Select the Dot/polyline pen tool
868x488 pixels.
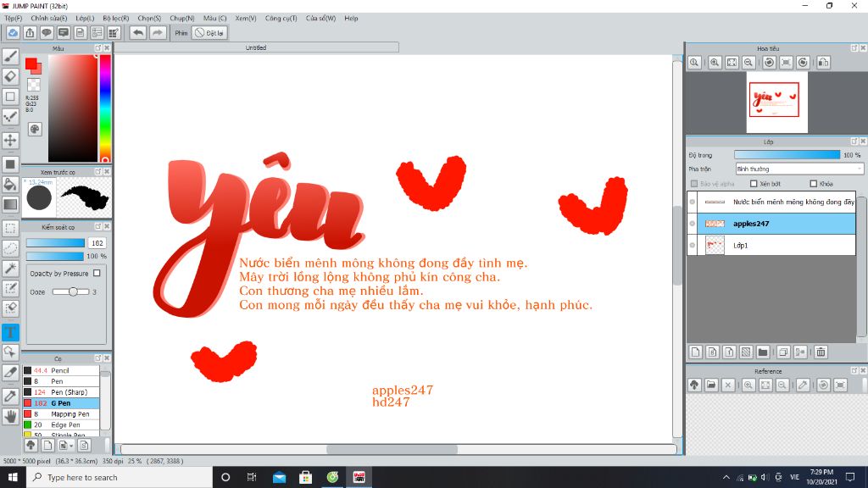[10, 116]
